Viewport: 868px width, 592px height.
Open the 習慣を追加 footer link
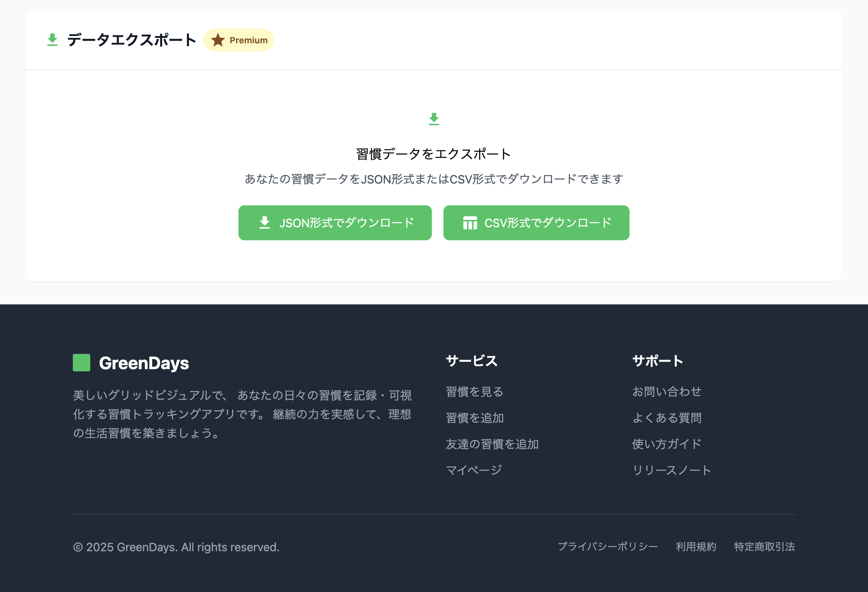tap(474, 418)
